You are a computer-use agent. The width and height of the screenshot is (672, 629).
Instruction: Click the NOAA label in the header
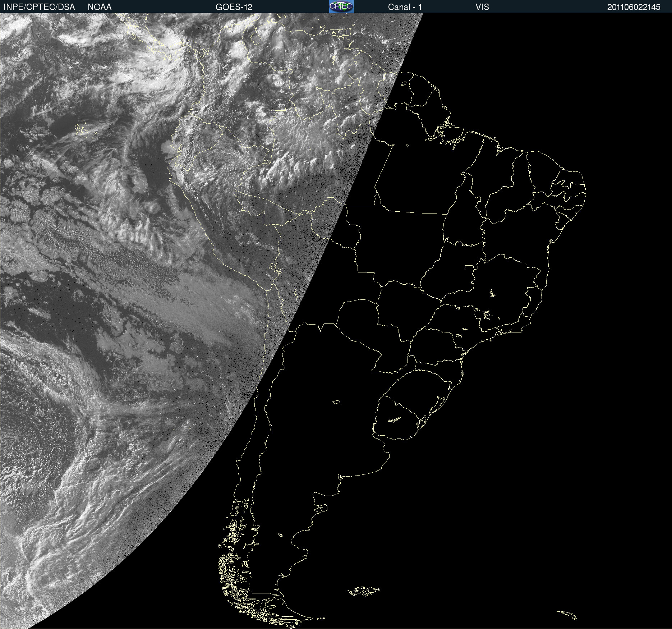100,7
